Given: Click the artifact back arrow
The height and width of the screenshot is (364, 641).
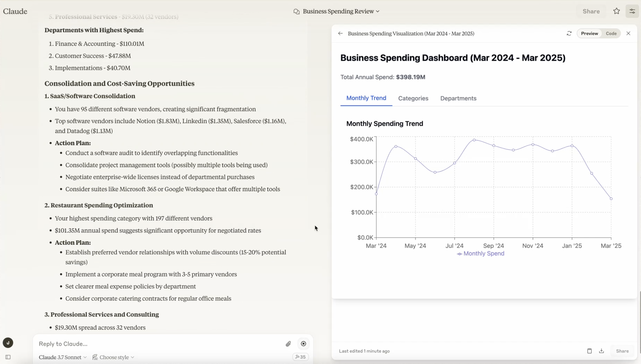Looking at the screenshot, I should (x=340, y=33).
